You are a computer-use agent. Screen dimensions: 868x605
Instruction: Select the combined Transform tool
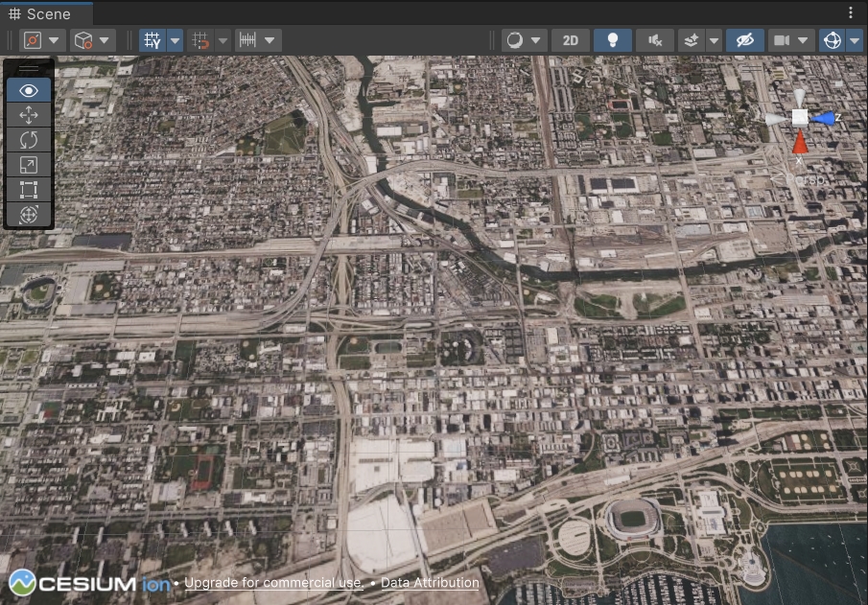[x=29, y=215]
